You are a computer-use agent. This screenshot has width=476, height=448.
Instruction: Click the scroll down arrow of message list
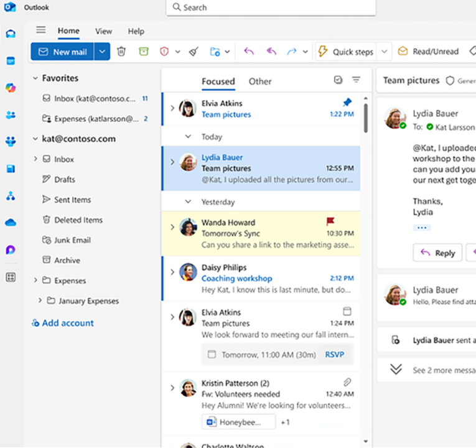[366, 441]
